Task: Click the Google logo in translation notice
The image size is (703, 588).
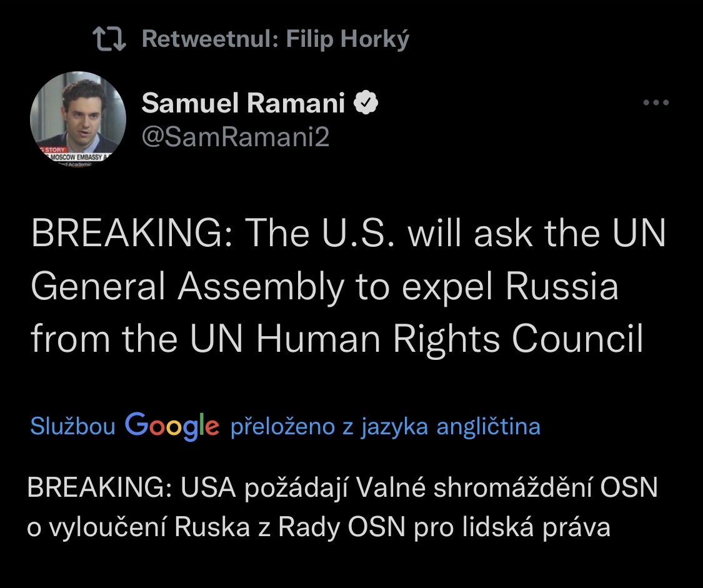Action: [x=172, y=427]
